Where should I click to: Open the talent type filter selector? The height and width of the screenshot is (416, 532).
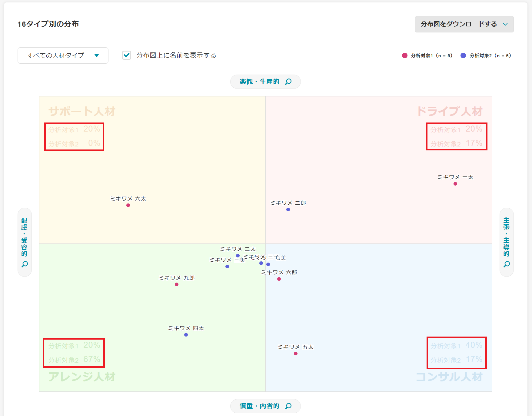click(63, 55)
